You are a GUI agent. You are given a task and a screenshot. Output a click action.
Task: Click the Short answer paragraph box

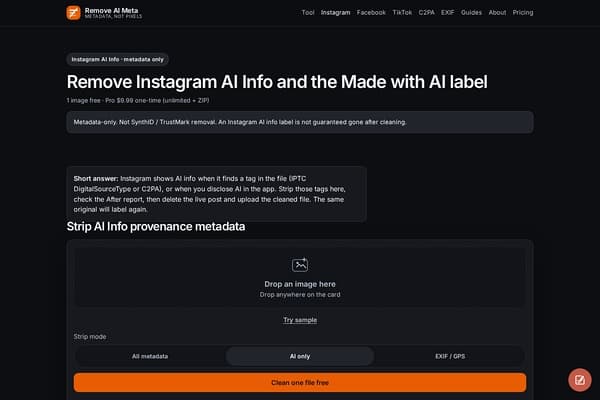click(216, 194)
